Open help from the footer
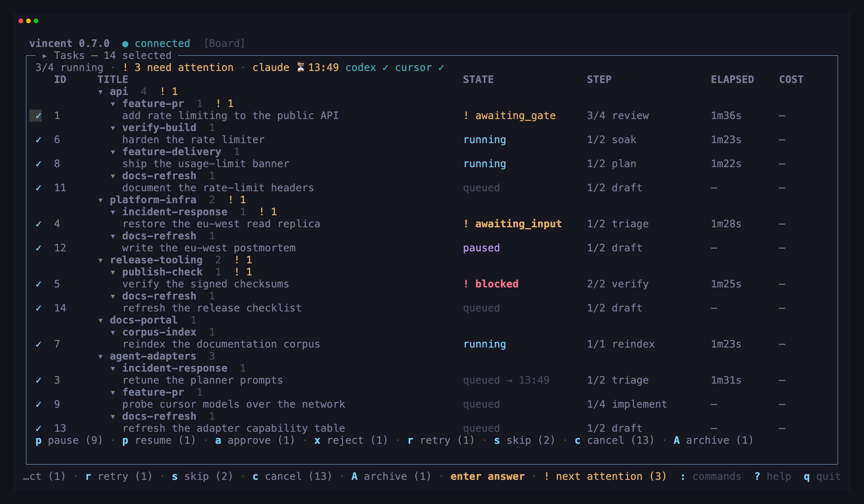 (x=773, y=476)
